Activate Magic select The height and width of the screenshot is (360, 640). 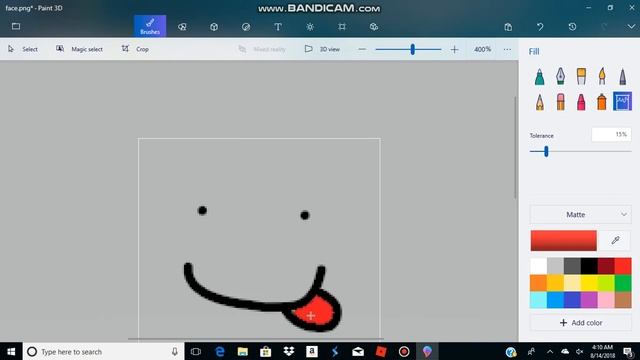coord(79,49)
